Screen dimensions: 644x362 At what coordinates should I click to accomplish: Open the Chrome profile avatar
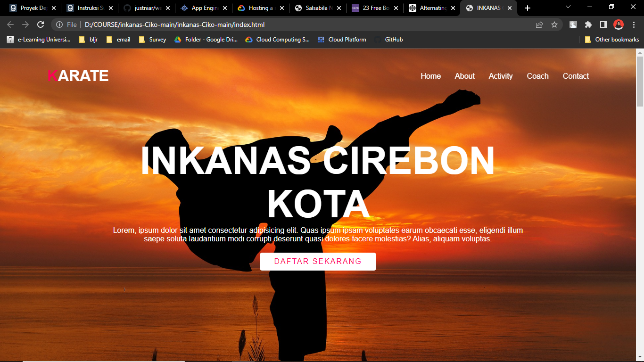tap(618, 25)
